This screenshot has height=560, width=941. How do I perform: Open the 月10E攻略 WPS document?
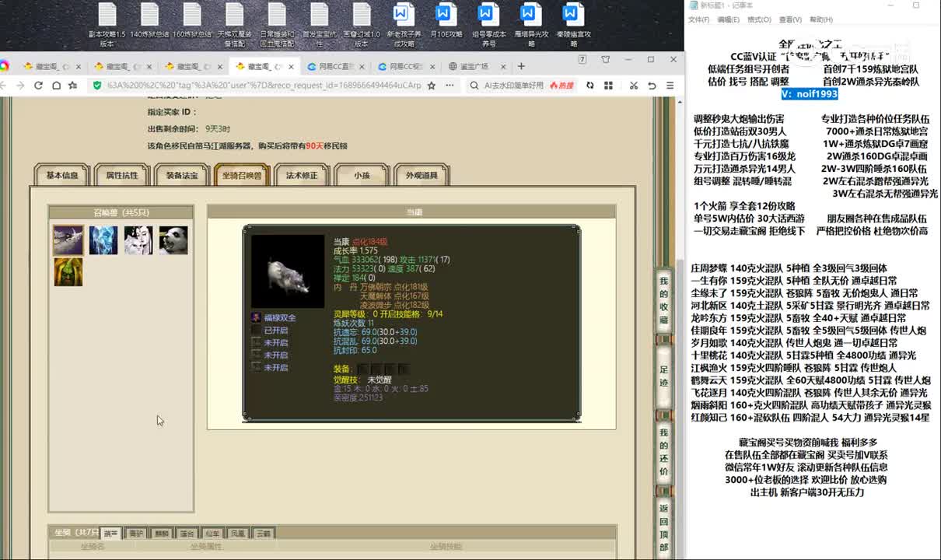446,20
